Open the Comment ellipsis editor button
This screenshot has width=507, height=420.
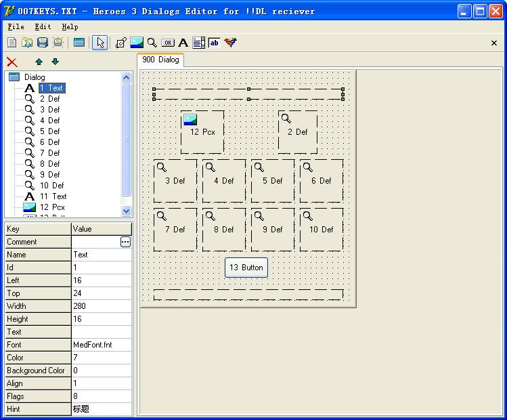click(125, 242)
